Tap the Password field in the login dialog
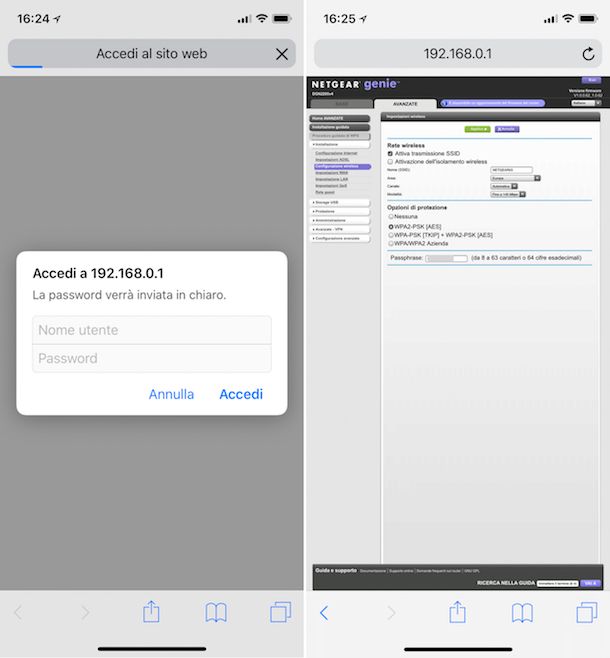 [152, 358]
